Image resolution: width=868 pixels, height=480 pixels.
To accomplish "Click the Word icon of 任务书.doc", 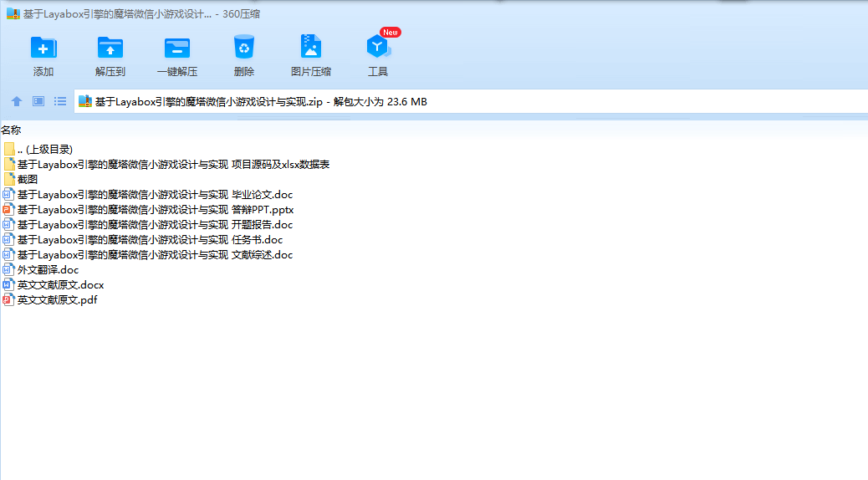I will pos(8,239).
